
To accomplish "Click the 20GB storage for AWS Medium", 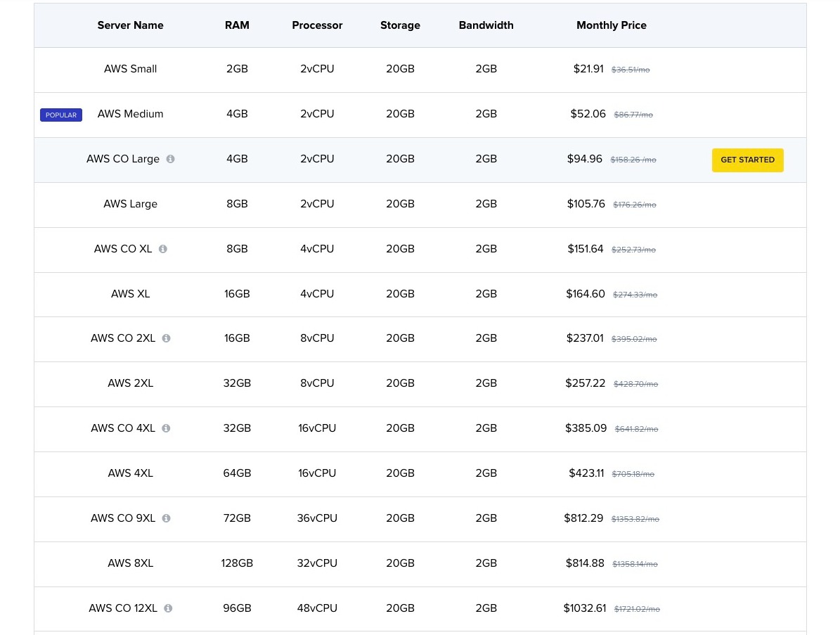I will click(400, 114).
